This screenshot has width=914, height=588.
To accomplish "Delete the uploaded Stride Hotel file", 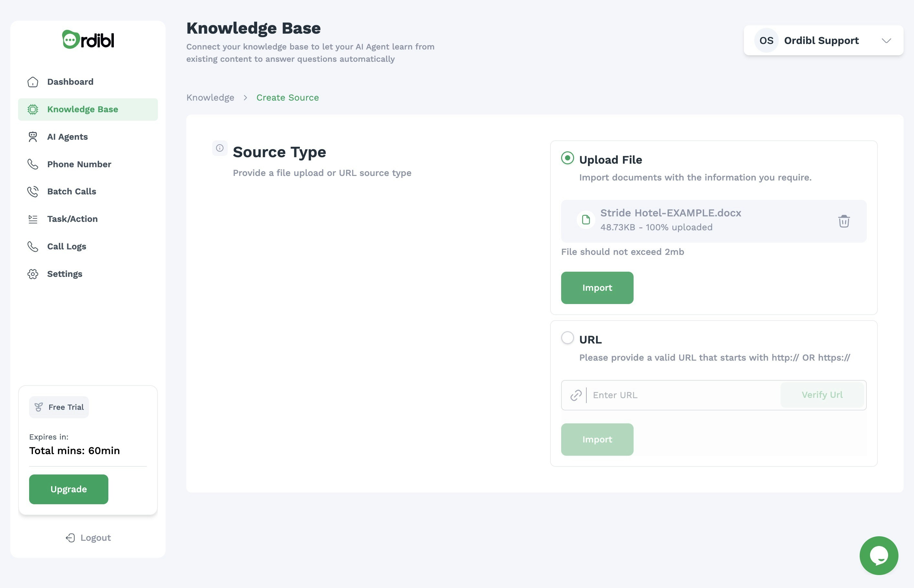I will 843,221.
